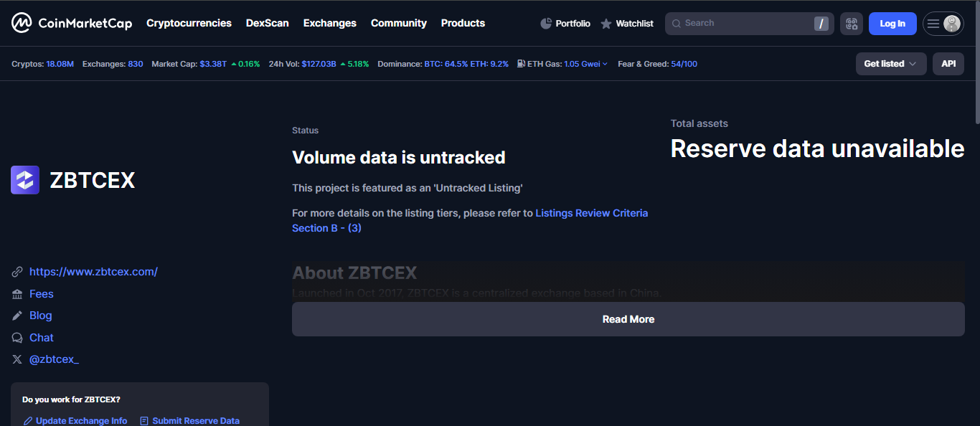Click the user avatar icon
This screenshot has height=426, width=980.
point(952,24)
